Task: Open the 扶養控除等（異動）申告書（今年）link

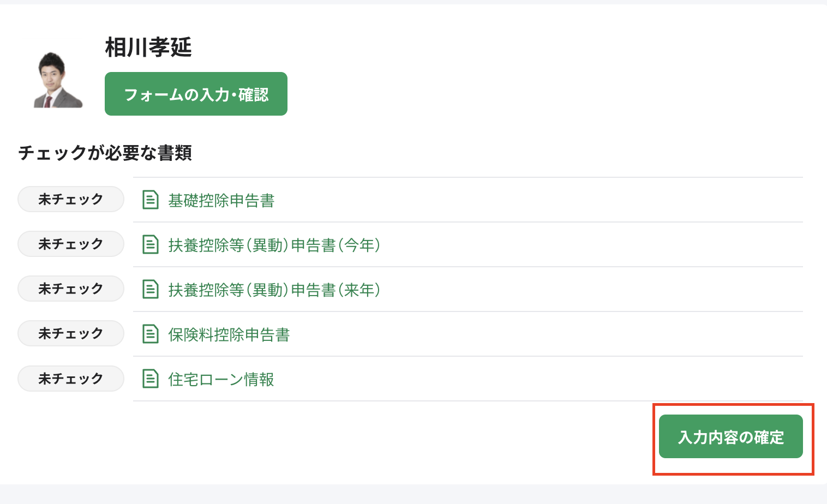Action: click(x=274, y=245)
